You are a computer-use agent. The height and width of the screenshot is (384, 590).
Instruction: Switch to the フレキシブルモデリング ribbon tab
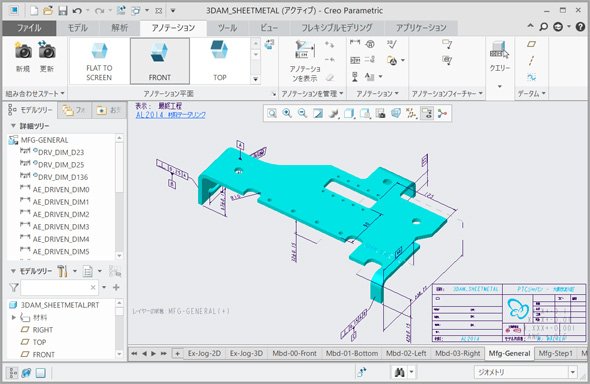pyautogui.click(x=337, y=28)
